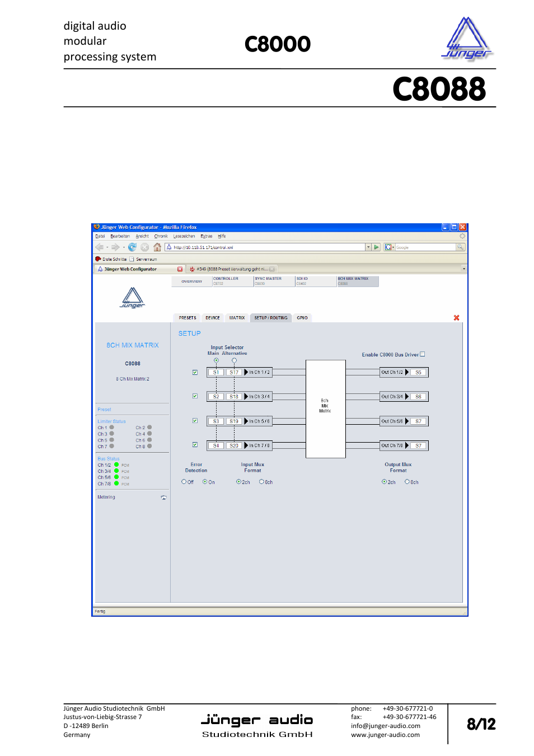The width and height of the screenshot is (534, 756).
Task: Switch to the SETUP / ROUTING tab
Action: [271, 318]
